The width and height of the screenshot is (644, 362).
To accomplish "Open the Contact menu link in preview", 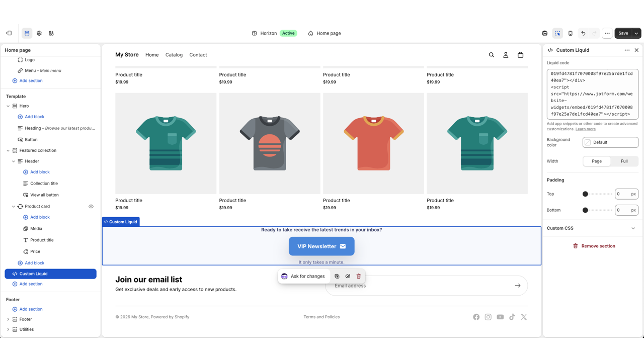I will [198, 55].
